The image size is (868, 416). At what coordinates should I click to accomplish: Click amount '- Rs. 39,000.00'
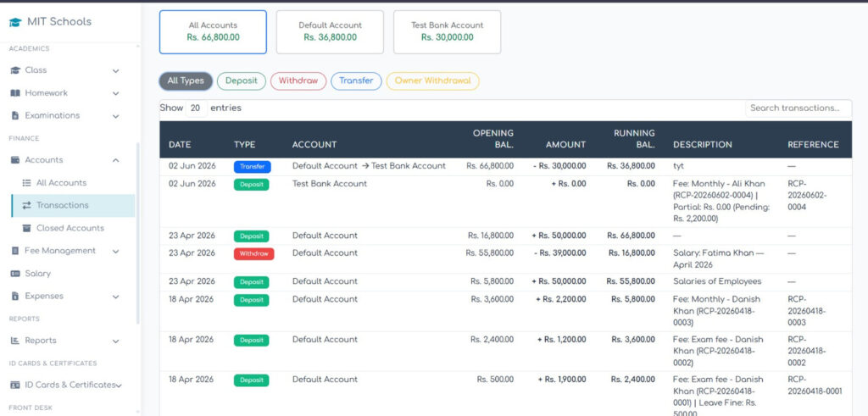click(560, 252)
